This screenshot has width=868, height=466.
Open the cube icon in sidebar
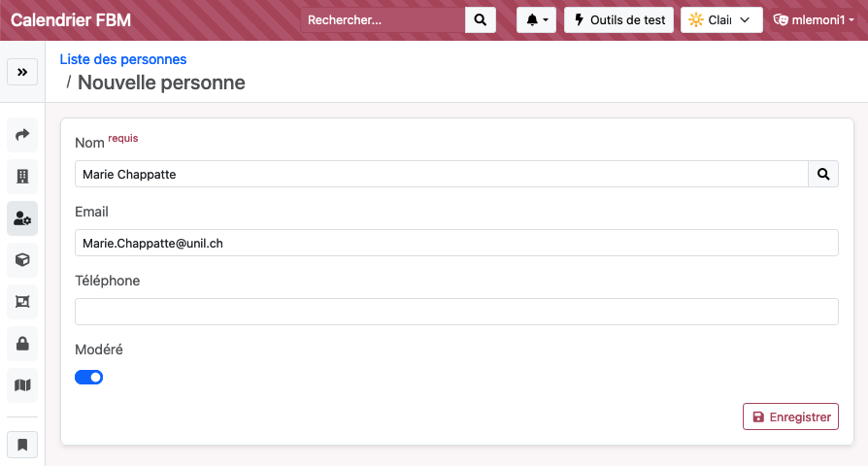coord(22,260)
